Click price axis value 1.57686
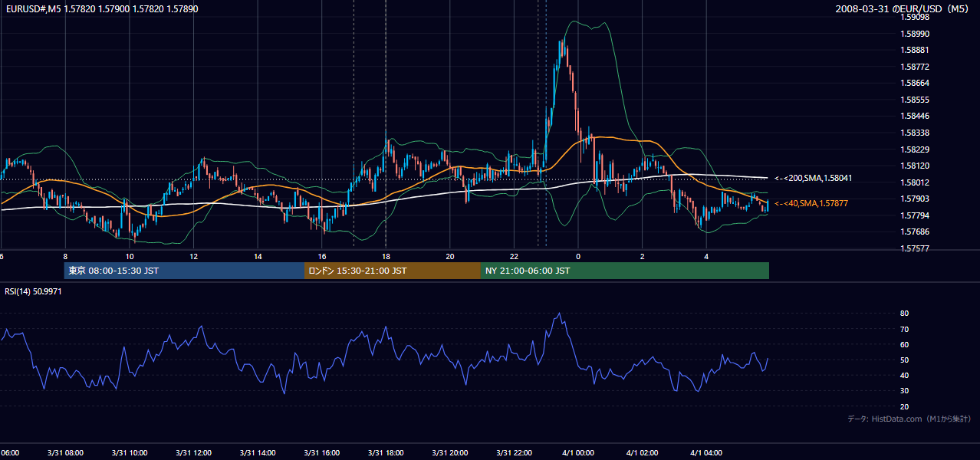This screenshot has height=460, width=980. click(914, 232)
